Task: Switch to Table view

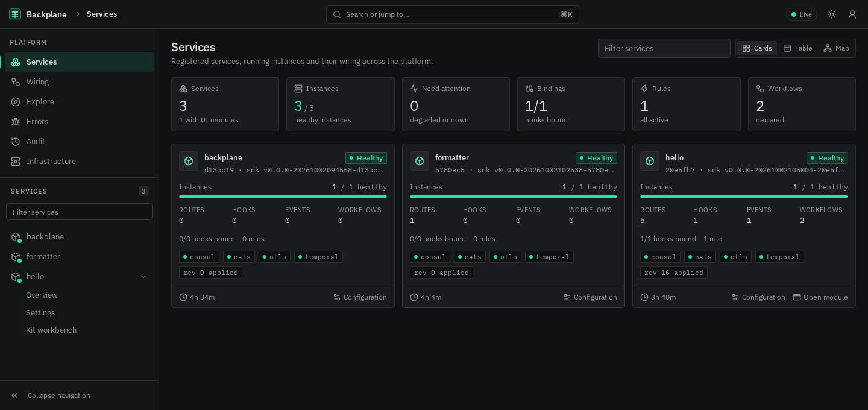Action: 797,48
